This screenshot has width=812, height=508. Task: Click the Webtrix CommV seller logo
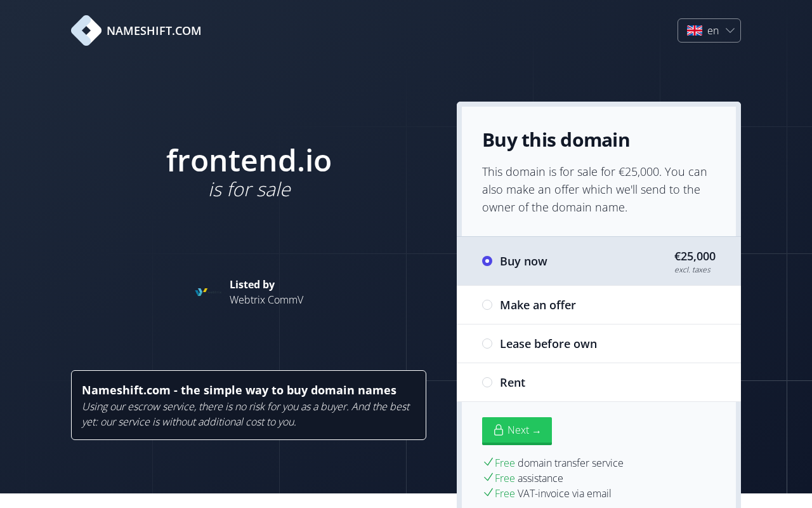(x=208, y=292)
